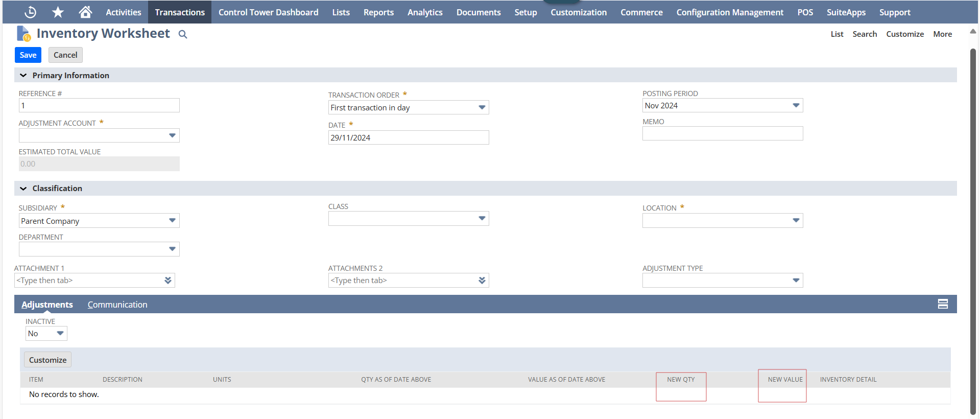Open the Reports menu
This screenshot has height=419, width=980.
pos(378,12)
